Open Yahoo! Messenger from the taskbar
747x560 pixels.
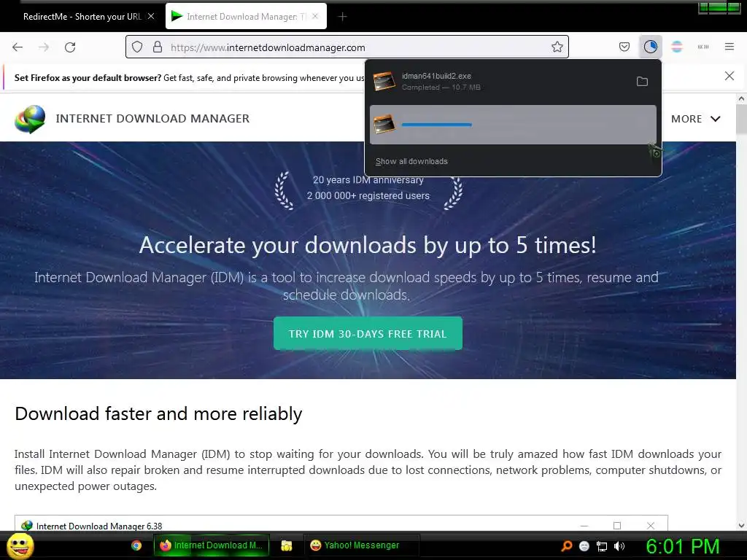tap(361, 545)
